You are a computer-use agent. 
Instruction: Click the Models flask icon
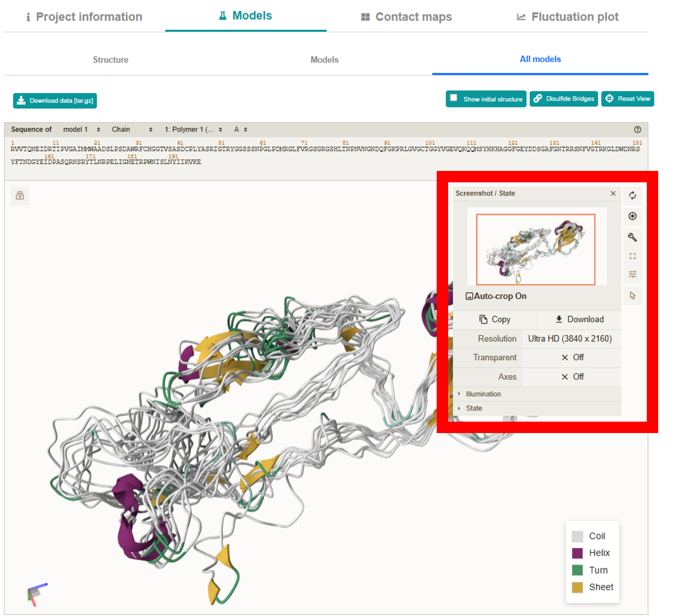pyautogui.click(x=223, y=16)
